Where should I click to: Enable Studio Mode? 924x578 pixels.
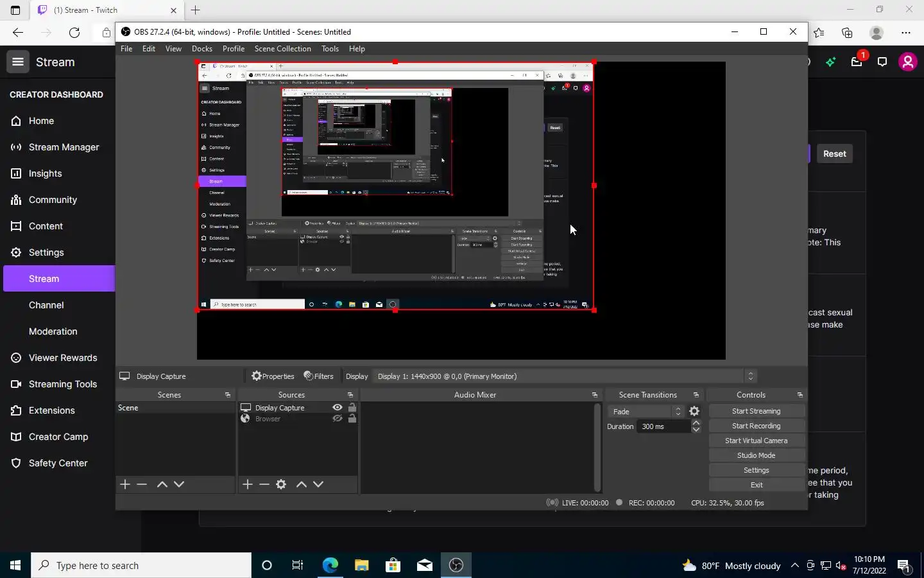click(757, 455)
